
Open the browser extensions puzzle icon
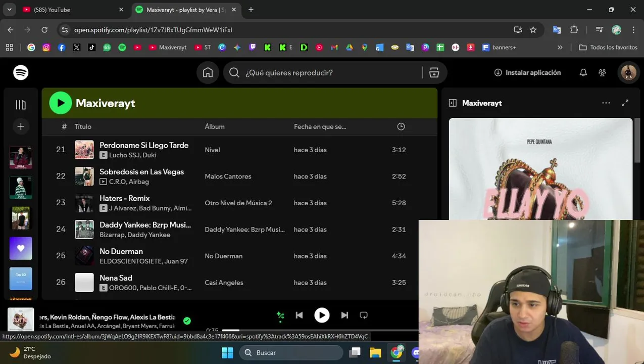coord(574,30)
